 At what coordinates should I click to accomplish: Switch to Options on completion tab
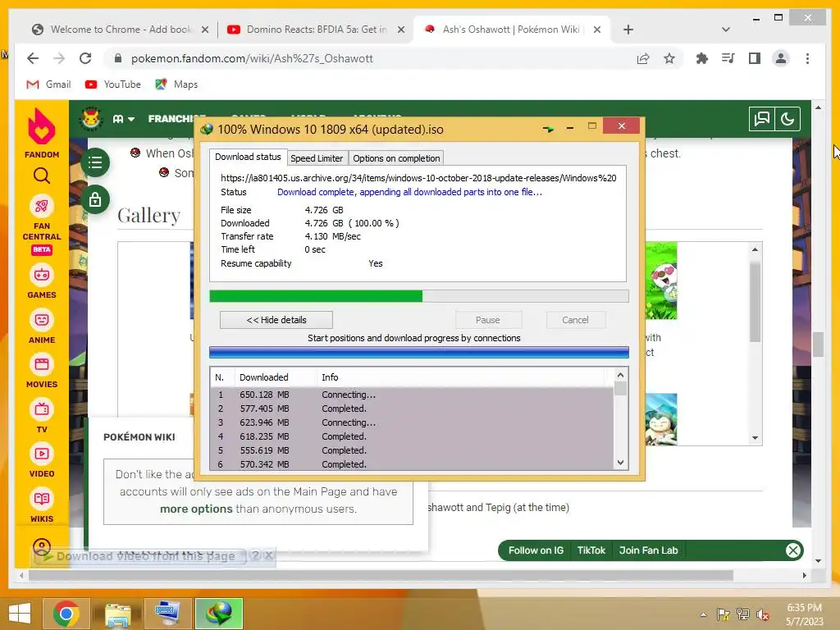point(396,158)
